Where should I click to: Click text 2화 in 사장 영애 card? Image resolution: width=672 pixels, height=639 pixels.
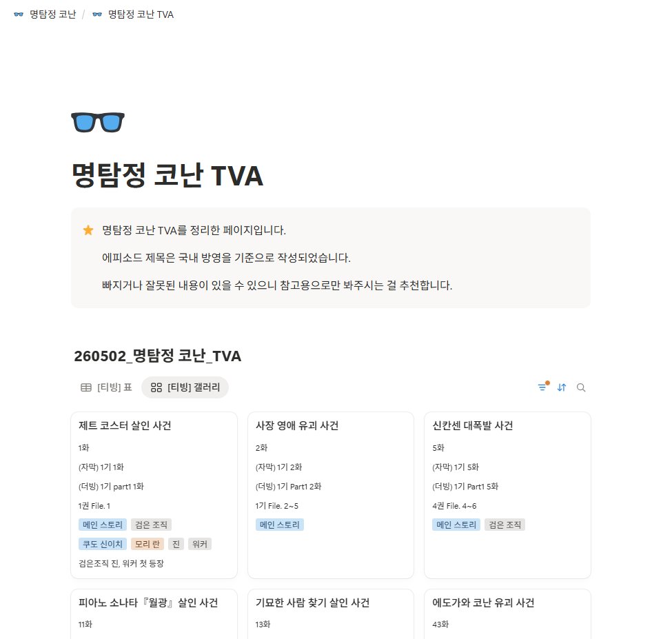point(261,447)
